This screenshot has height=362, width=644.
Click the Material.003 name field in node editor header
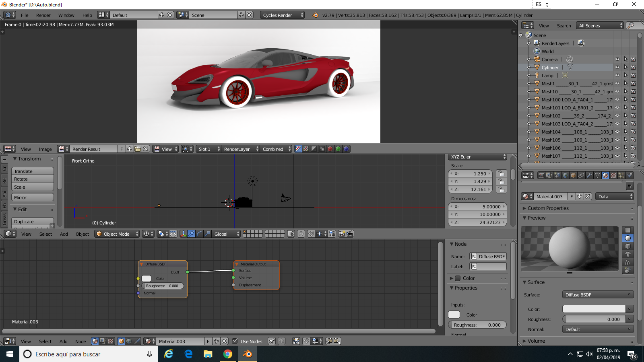click(x=180, y=341)
